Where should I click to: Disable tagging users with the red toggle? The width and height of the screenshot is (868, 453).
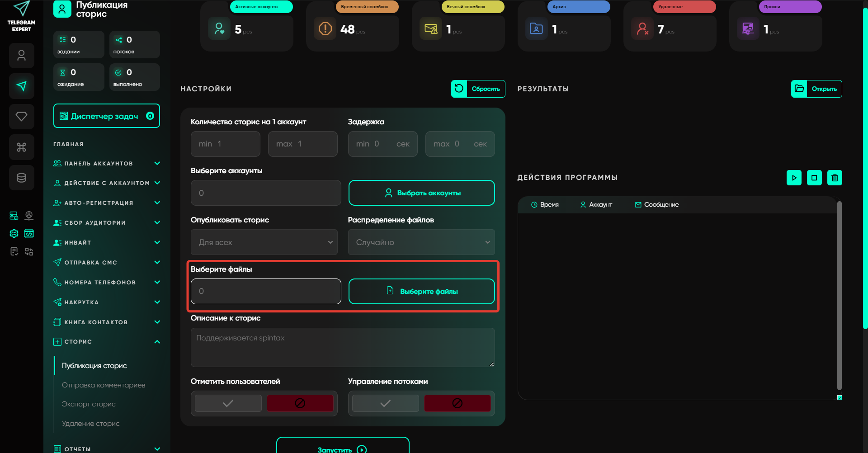click(x=300, y=403)
